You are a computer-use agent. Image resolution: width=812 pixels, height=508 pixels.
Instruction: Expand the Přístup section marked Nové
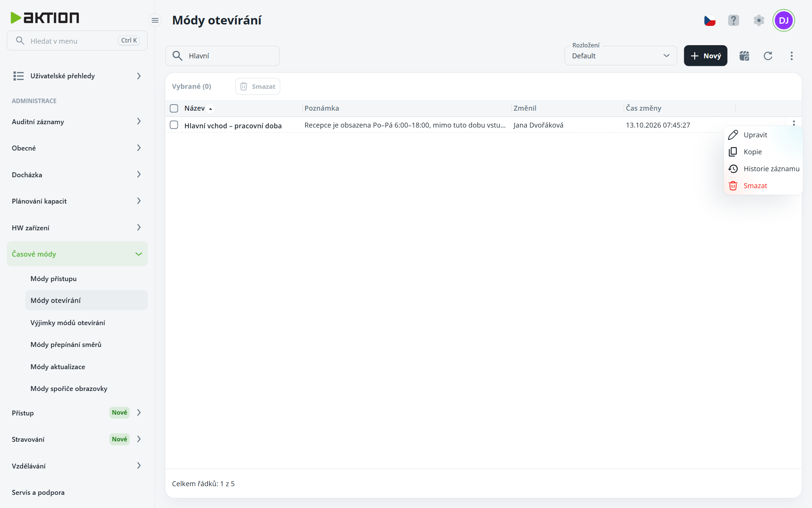(x=77, y=413)
